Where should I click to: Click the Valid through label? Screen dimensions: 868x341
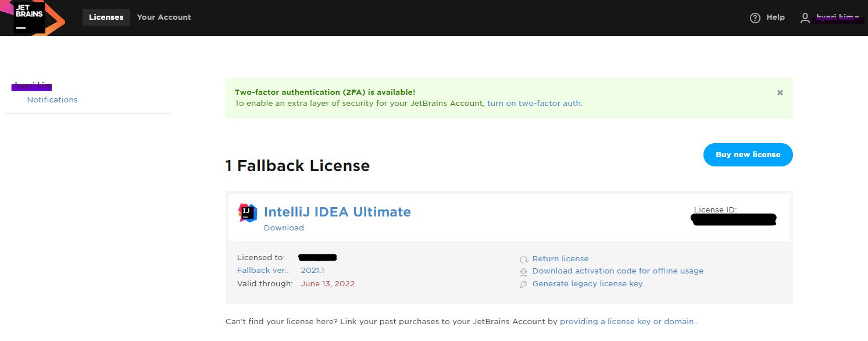(265, 284)
